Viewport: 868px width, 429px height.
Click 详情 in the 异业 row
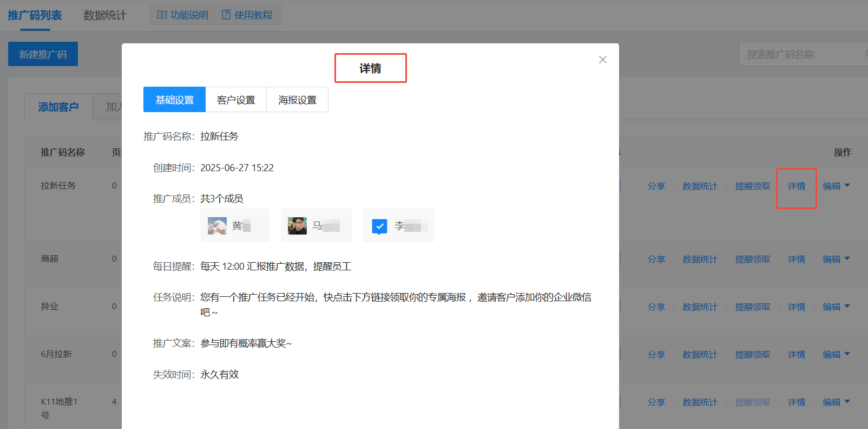click(796, 307)
